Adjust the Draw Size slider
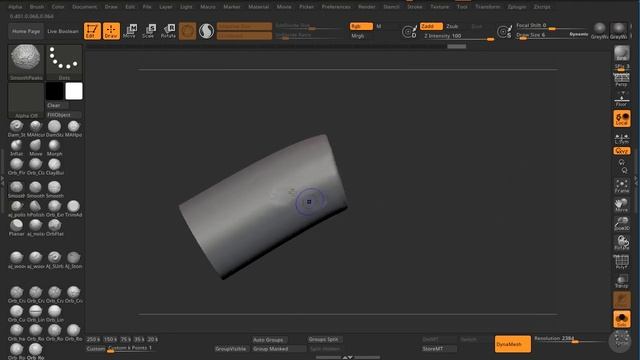The height and width of the screenshot is (360, 640). [551, 36]
